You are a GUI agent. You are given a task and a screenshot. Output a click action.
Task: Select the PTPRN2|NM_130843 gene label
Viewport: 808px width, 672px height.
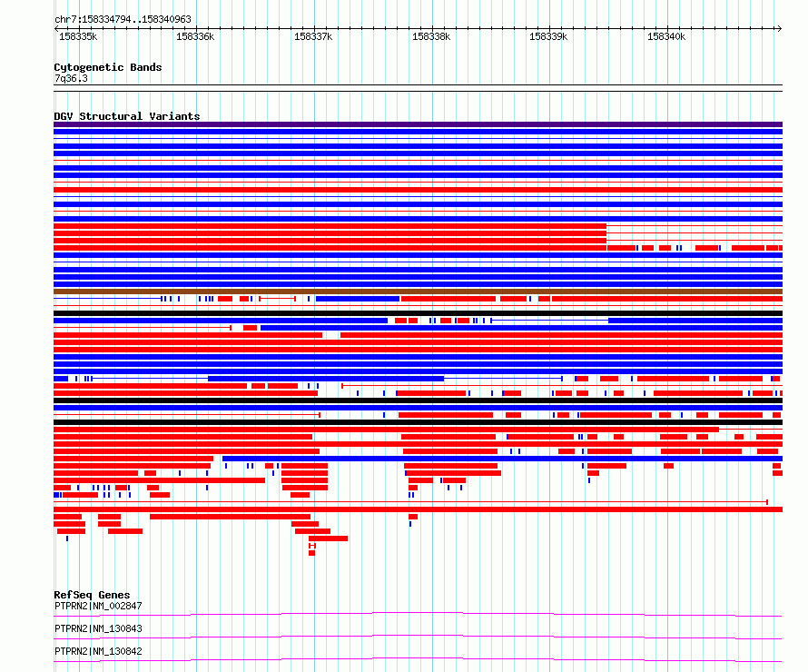tap(98, 628)
